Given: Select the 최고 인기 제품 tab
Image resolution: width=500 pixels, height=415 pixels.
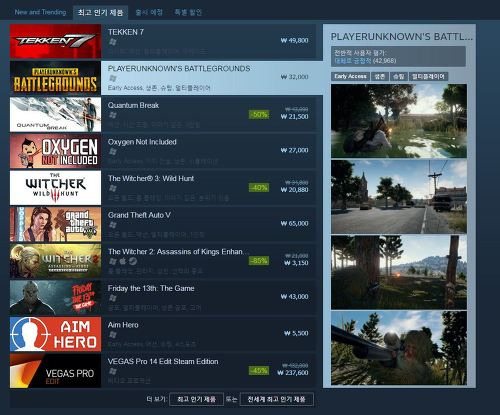Looking at the screenshot, I should click(100, 13).
